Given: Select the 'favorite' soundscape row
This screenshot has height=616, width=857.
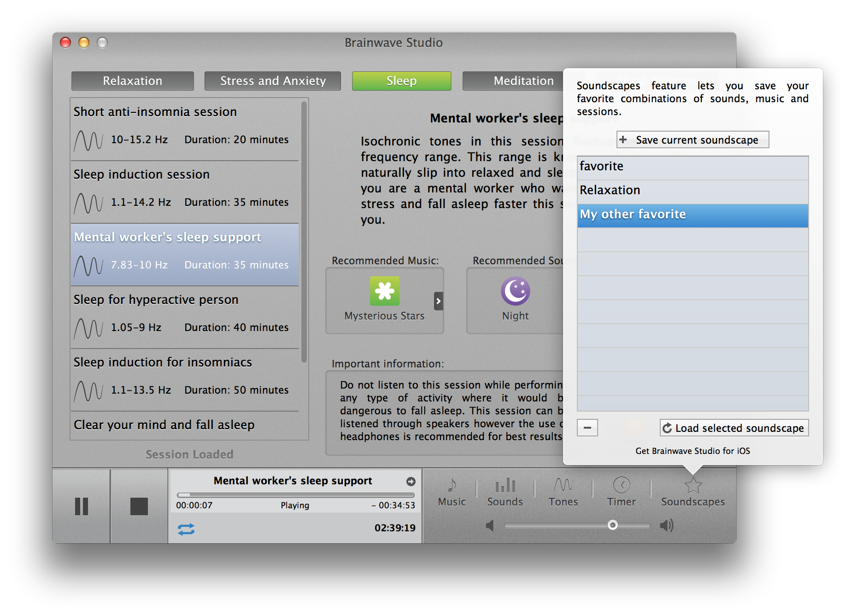Looking at the screenshot, I should (x=693, y=168).
